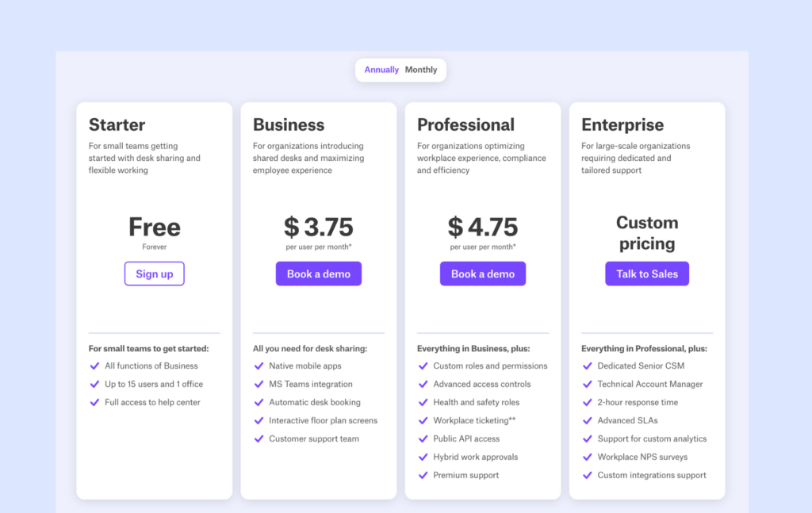The height and width of the screenshot is (513, 812).
Task: Click Book a demo under Professional
Action: point(483,274)
